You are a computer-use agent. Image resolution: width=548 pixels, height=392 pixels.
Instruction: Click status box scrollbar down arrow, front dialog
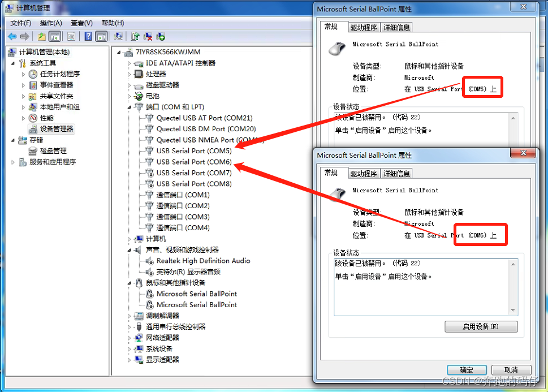point(513,310)
